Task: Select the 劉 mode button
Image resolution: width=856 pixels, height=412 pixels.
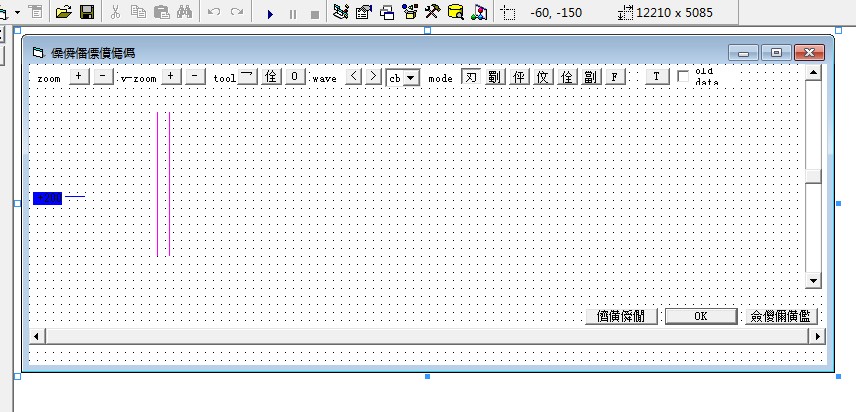Action: click(495, 77)
